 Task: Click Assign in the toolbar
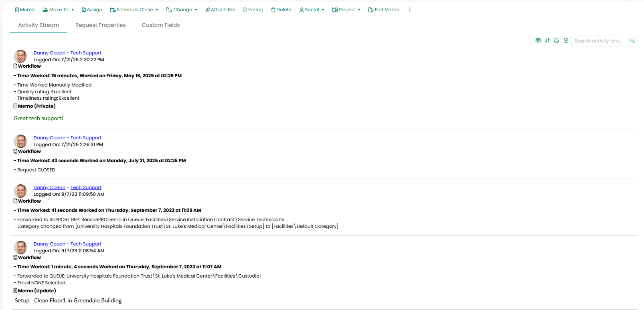(92, 10)
